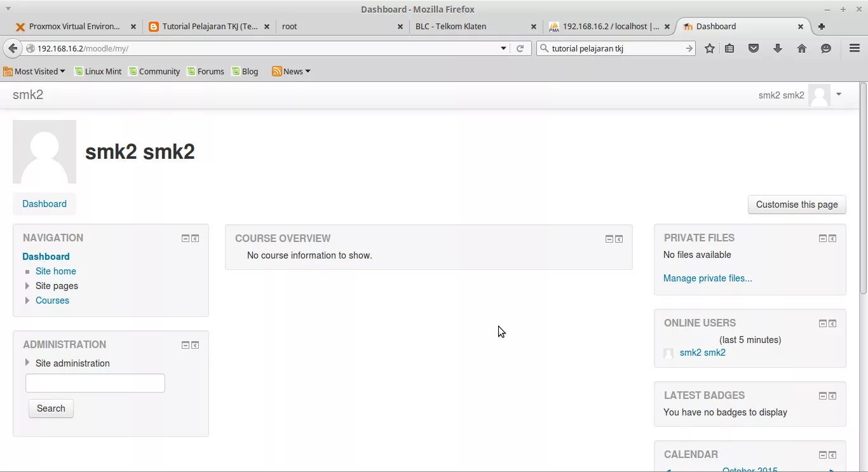Screen dimensions: 868x472
Task: Dock the Online Users block
Action: tap(832, 324)
